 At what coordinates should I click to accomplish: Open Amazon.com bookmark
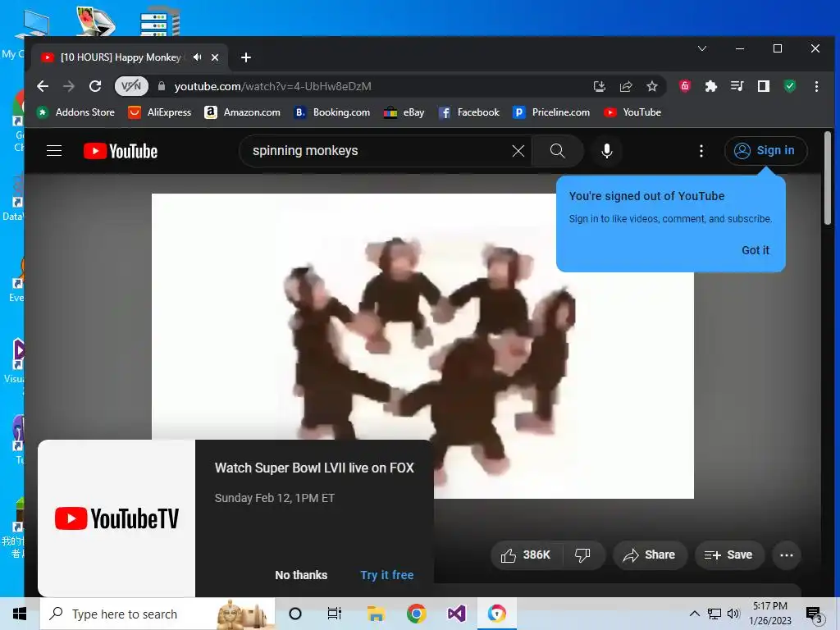click(x=242, y=112)
